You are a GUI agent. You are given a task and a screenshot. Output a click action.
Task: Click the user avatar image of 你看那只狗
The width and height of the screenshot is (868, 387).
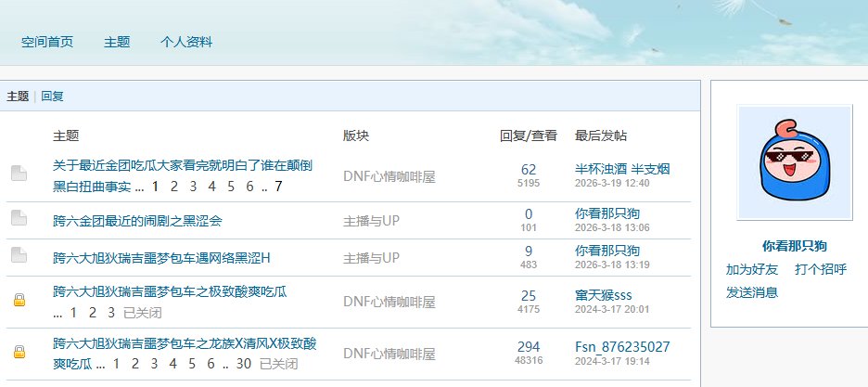794,162
